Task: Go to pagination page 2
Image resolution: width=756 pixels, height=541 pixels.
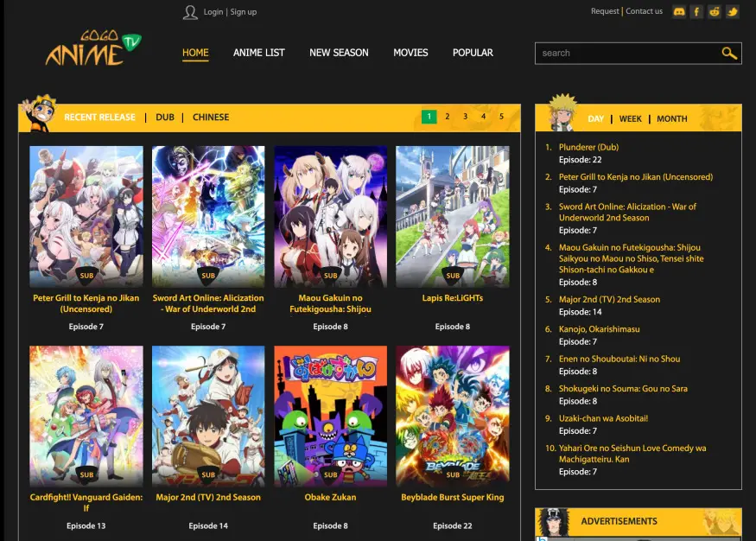Action: tap(448, 117)
